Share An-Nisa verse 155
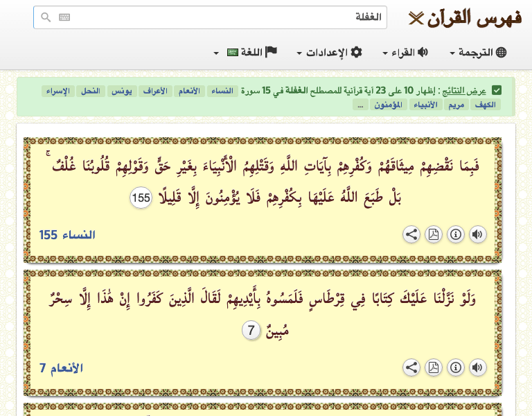Screen dimensions: 532x416 coord(411,234)
